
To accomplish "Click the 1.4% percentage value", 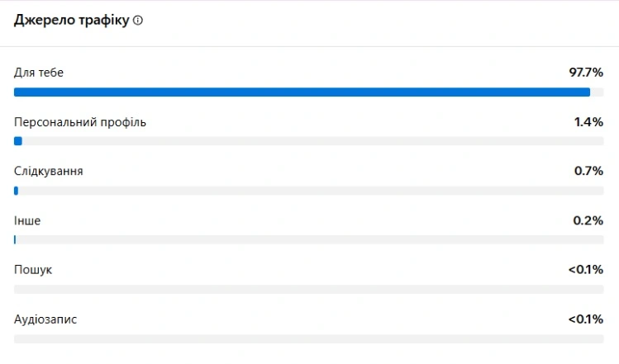I will pos(589,122).
